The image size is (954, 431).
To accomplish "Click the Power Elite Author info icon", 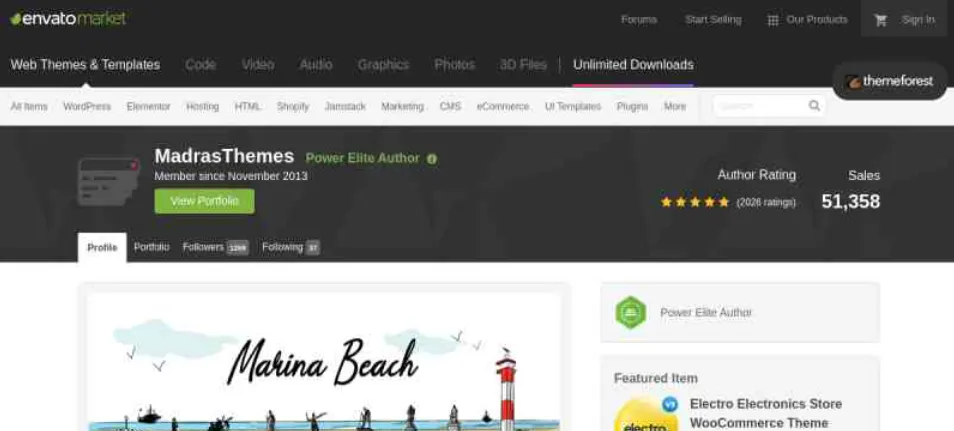I will click(432, 159).
